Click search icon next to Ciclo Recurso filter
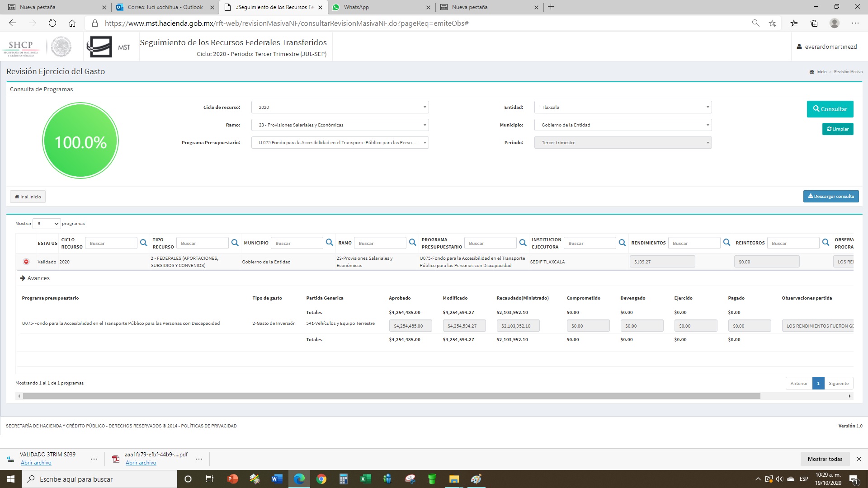This screenshot has height=488, width=868. pos(143,243)
